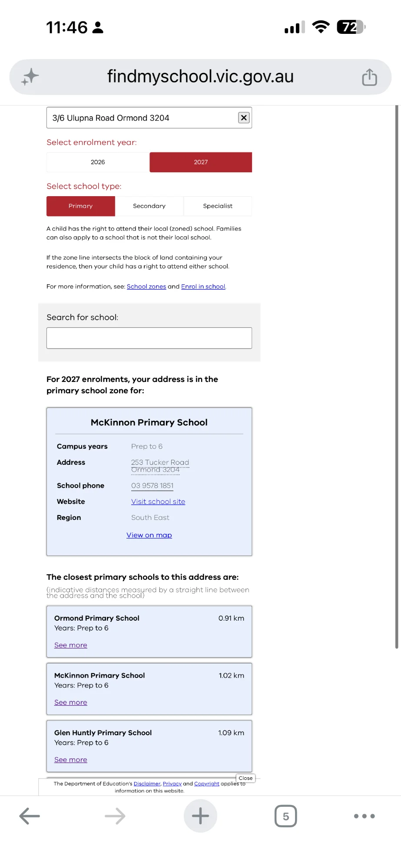
Task: Expand See more for Glen Huntly Primary
Action: 71,759
